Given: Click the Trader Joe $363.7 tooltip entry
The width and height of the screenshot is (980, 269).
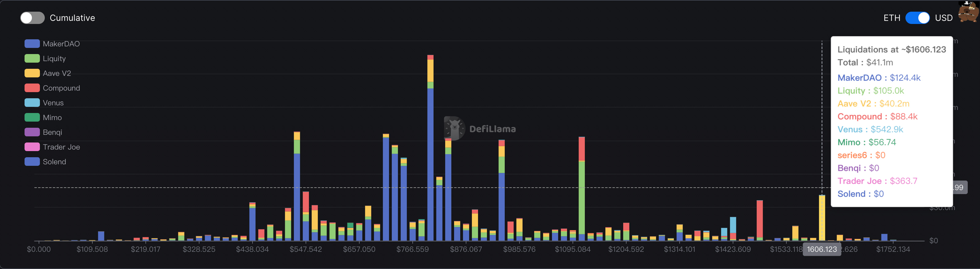Looking at the screenshot, I should point(877,181).
